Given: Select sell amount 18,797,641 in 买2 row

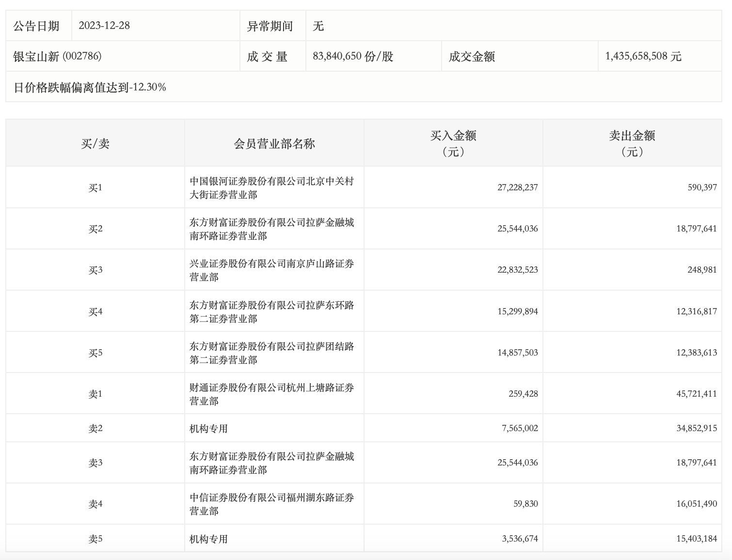Looking at the screenshot, I should 697,229.
